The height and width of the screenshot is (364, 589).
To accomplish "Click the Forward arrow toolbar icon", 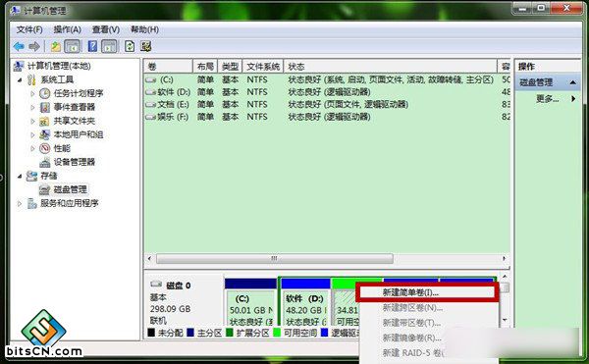I will coord(34,46).
